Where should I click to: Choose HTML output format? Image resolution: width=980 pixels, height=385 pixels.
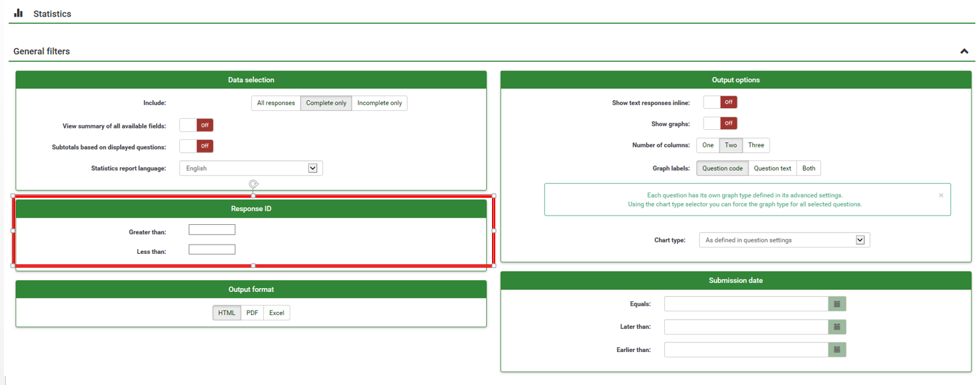[227, 312]
